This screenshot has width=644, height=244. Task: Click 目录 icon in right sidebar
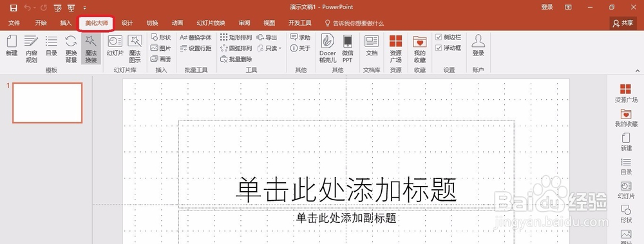click(x=626, y=166)
